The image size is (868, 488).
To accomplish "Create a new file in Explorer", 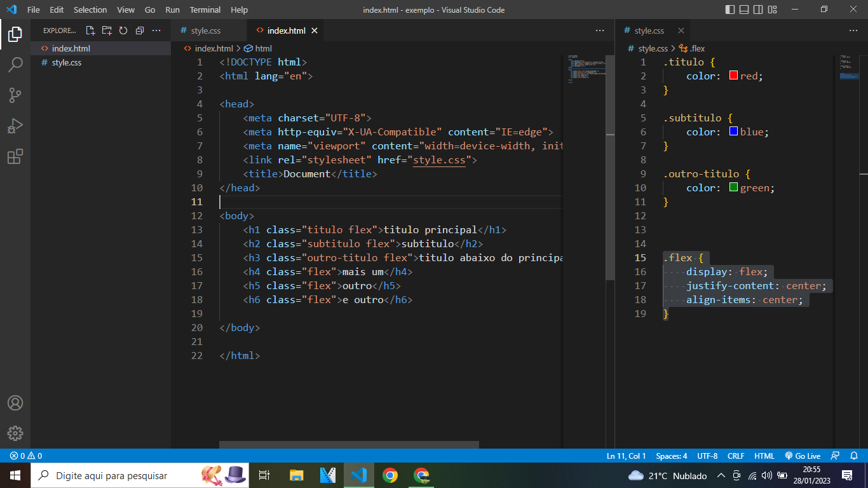I will 90,30.
